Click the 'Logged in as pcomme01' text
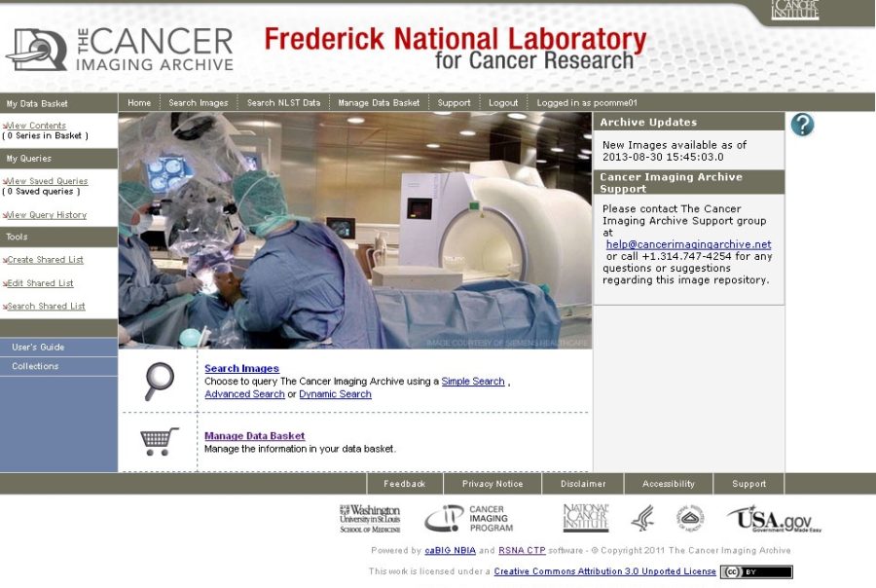The image size is (876, 588). click(x=587, y=103)
